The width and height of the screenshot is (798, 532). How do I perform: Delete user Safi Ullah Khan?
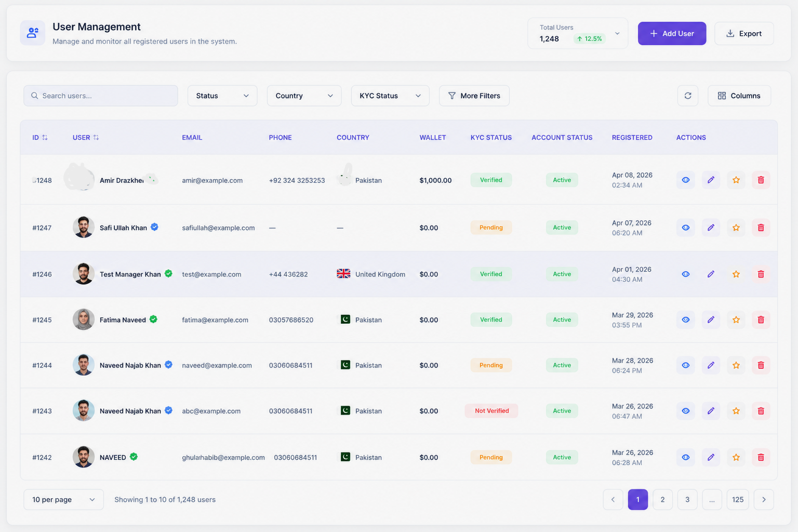tap(761, 228)
